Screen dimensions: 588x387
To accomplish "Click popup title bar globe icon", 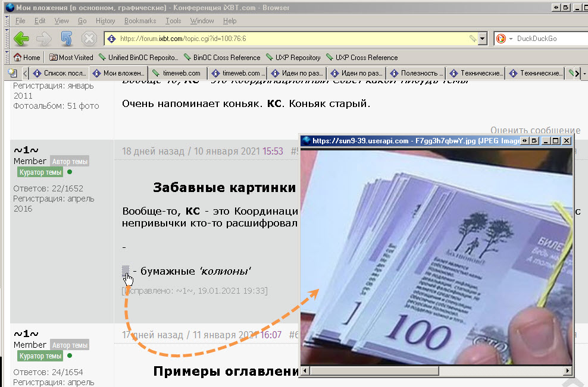I will (x=306, y=141).
